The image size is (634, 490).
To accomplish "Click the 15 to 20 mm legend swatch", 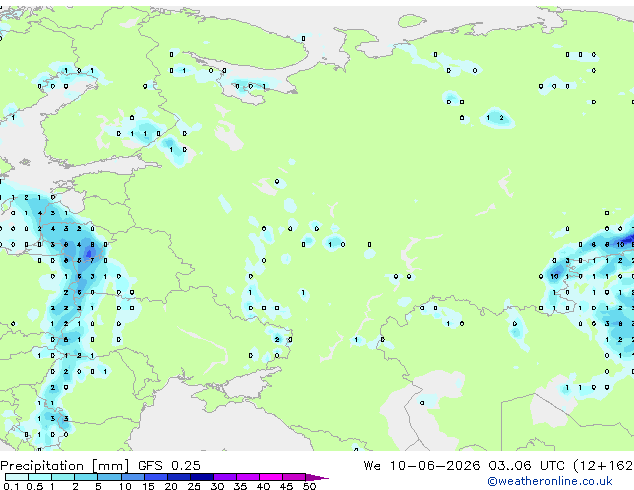I will point(156,477).
